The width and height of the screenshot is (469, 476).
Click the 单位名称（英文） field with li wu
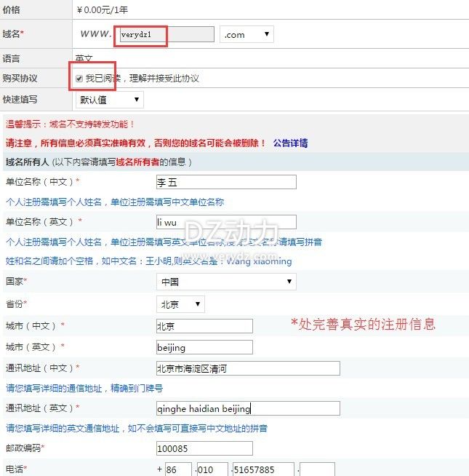pyautogui.click(x=226, y=222)
